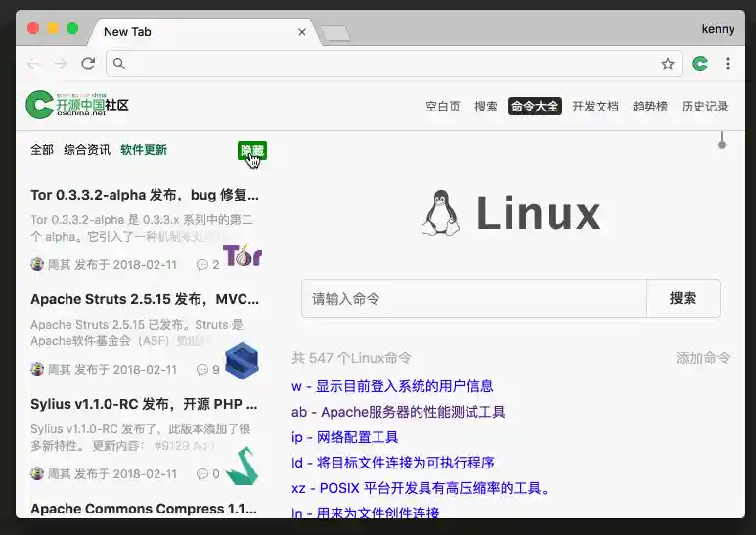The image size is (756, 535).
Task: Click the 添加命令 link
Action: (702, 358)
